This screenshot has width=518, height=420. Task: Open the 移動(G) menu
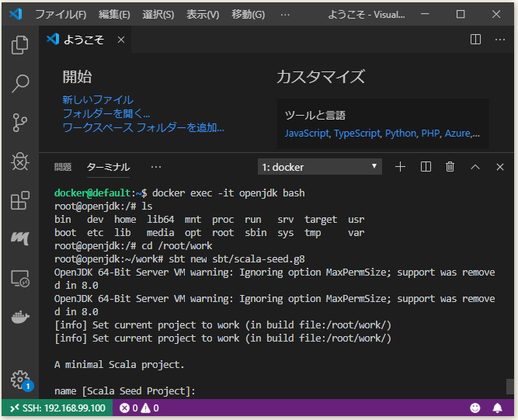(248, 15)
